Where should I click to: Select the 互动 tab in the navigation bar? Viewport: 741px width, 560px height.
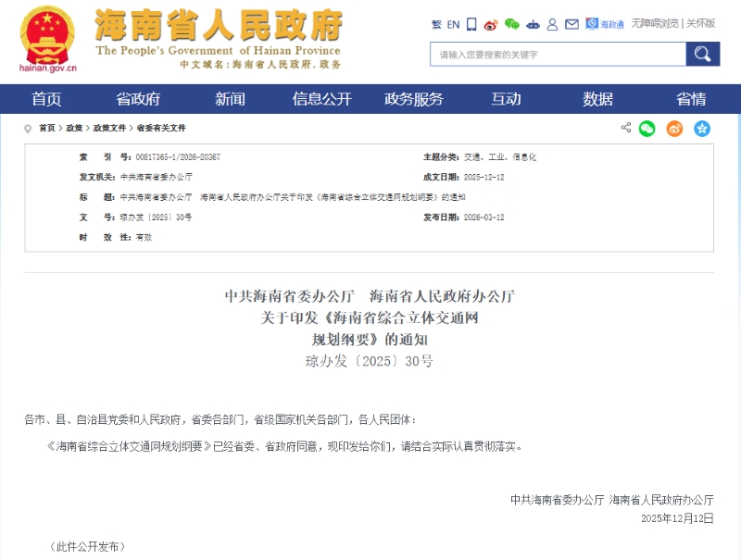[x=506, y=99]
